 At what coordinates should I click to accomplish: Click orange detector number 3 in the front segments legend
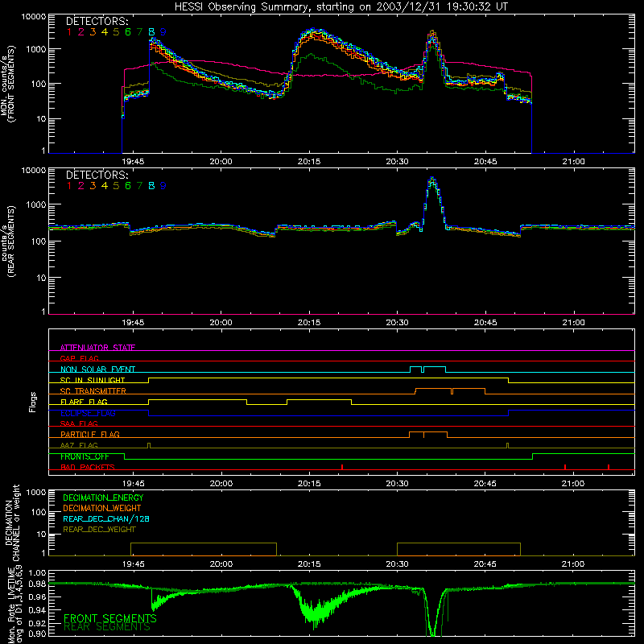93,32
